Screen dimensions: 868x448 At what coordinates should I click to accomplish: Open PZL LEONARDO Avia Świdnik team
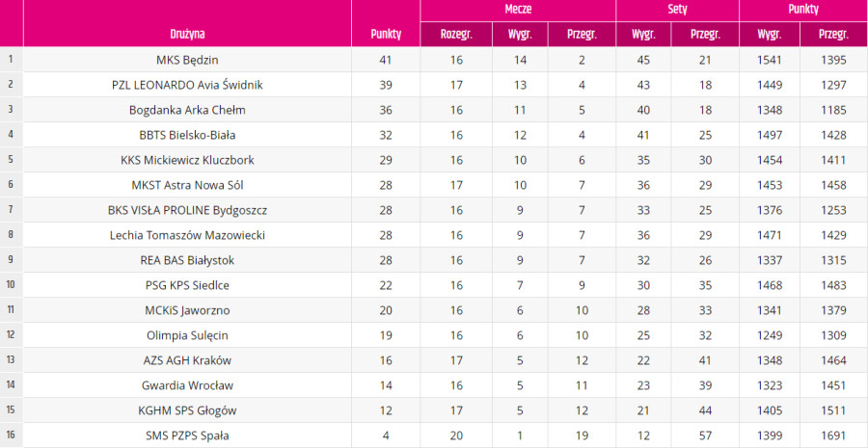tap(187, 85)
